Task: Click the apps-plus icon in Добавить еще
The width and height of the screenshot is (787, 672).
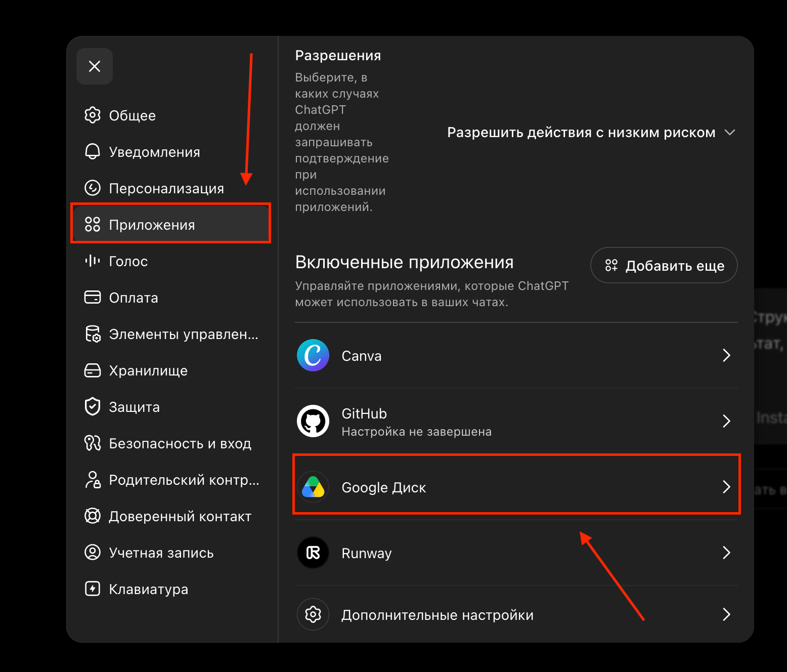Action: pos(611,265)
